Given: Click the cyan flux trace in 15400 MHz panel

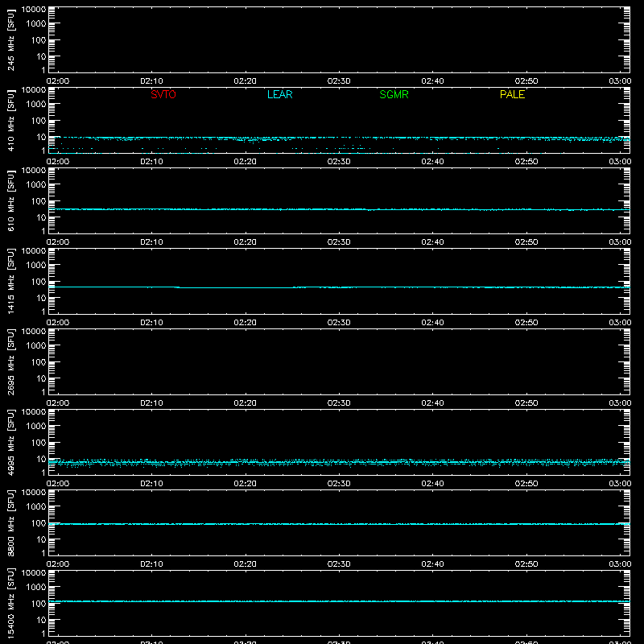Looking at the screenshot, I should click(339, 601).
